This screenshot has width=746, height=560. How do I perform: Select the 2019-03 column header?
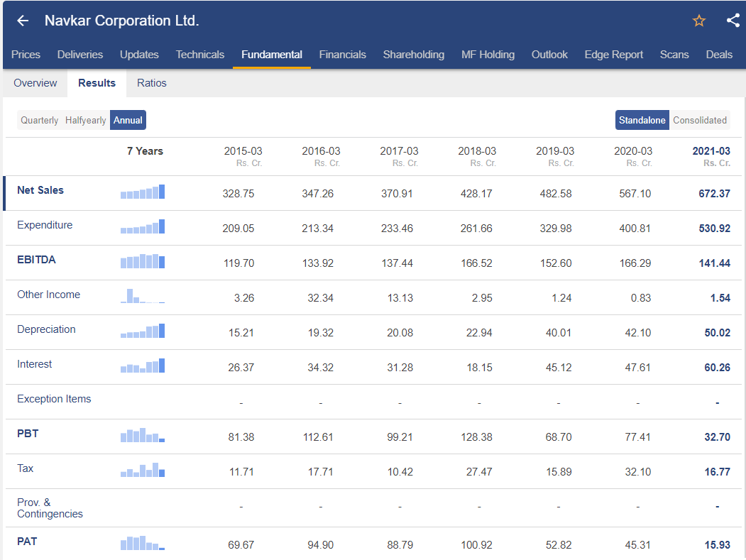pos(555,156)
